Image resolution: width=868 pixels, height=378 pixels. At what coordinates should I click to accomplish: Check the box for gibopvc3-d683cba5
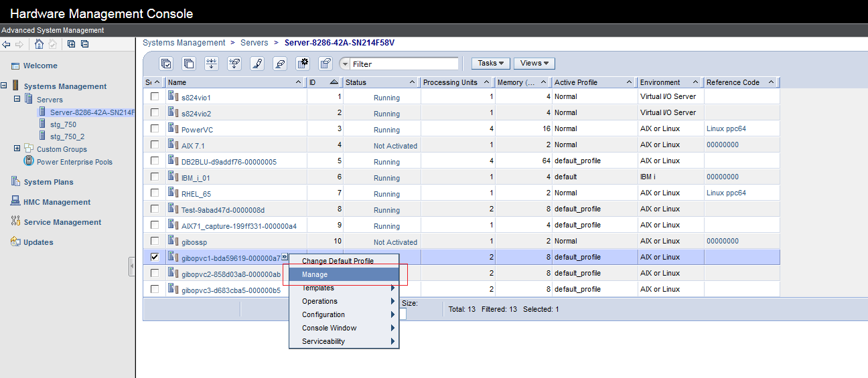155,289
